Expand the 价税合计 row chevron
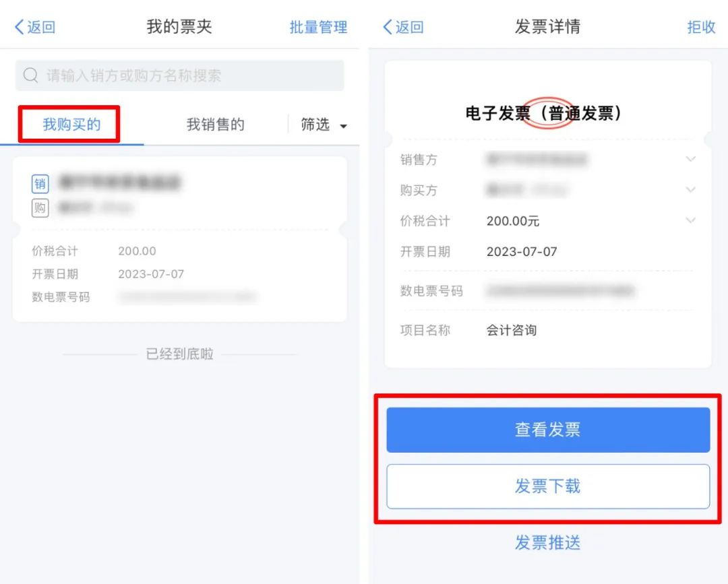The height and width of the screenshot is (584, 728). (690, 220)
